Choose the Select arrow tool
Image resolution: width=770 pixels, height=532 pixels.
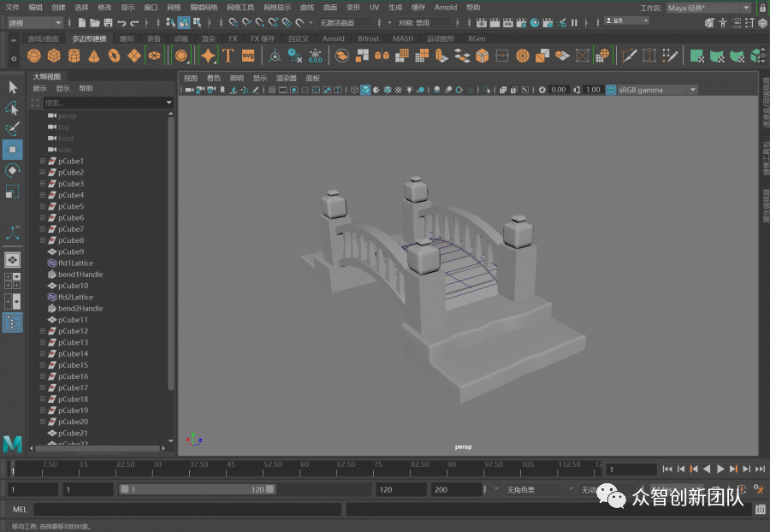coord(13,86)
